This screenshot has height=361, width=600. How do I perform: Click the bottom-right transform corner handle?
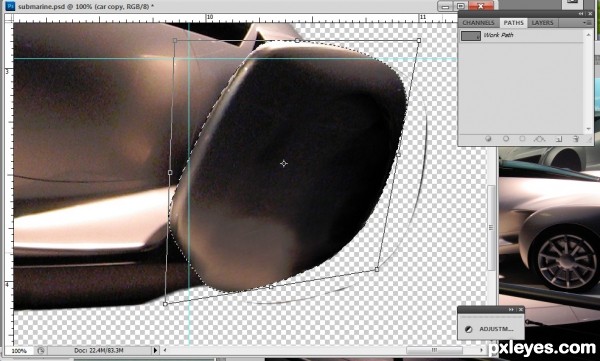click(x=377, y=270)
